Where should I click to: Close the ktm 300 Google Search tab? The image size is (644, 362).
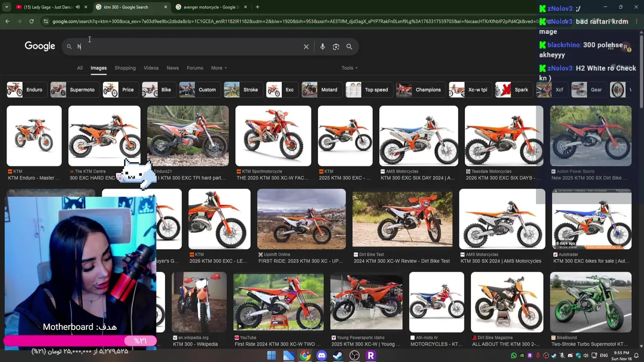pyautogui.click(x=166, y=7)
